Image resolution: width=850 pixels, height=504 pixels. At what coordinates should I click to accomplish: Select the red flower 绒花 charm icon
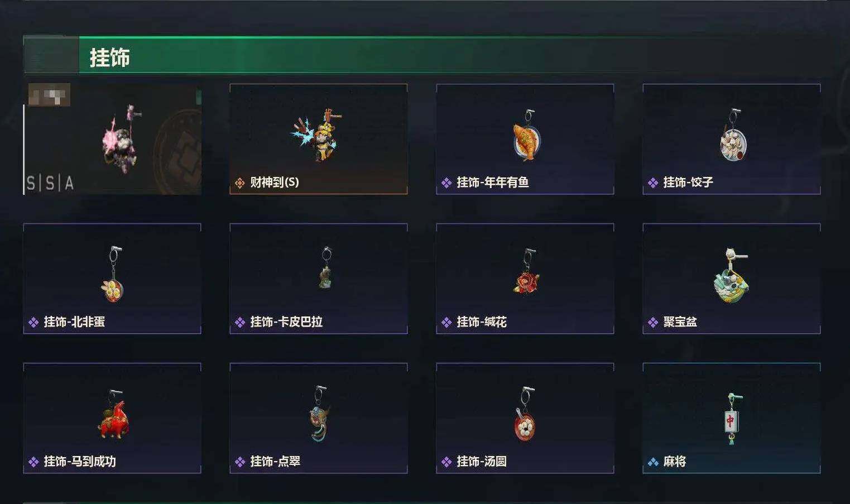(526, 272)
